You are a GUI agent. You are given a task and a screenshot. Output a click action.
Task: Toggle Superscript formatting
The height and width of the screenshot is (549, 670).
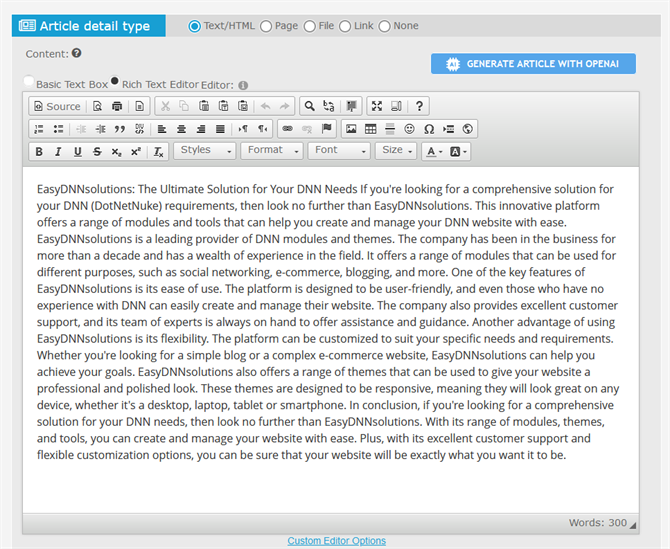tap(136, 152)
